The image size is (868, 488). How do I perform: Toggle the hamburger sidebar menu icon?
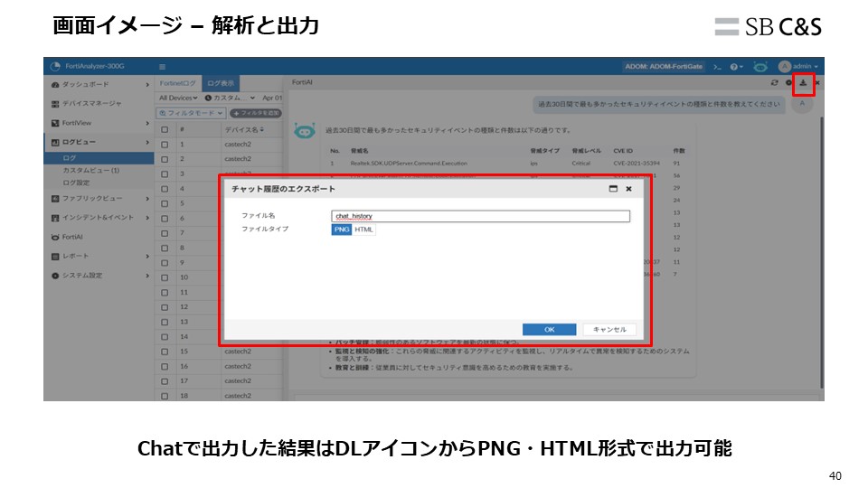tap(163, 67)
